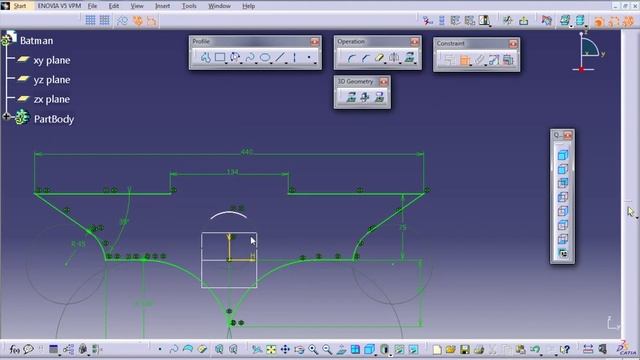Select the Mirror tool in Operation toolbar
Image resolution: width=640 pixels, height=360 pixels.
[394, 58]
